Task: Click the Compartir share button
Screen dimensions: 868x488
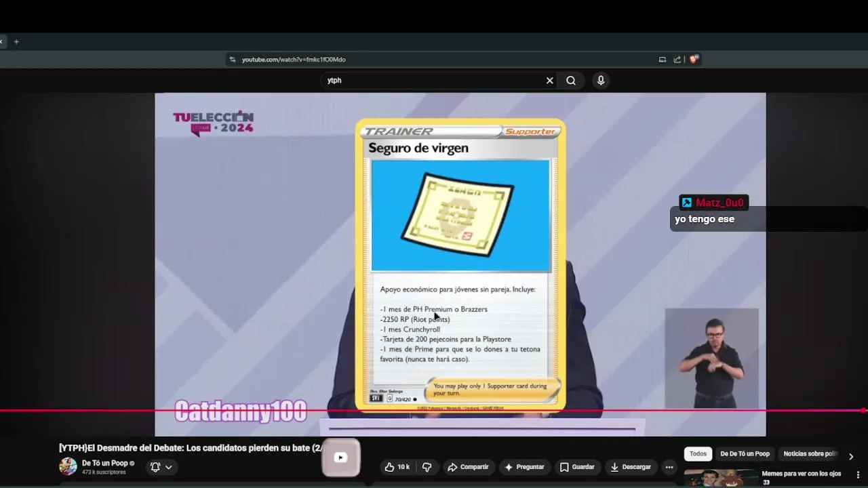Action: pos(468,467)
